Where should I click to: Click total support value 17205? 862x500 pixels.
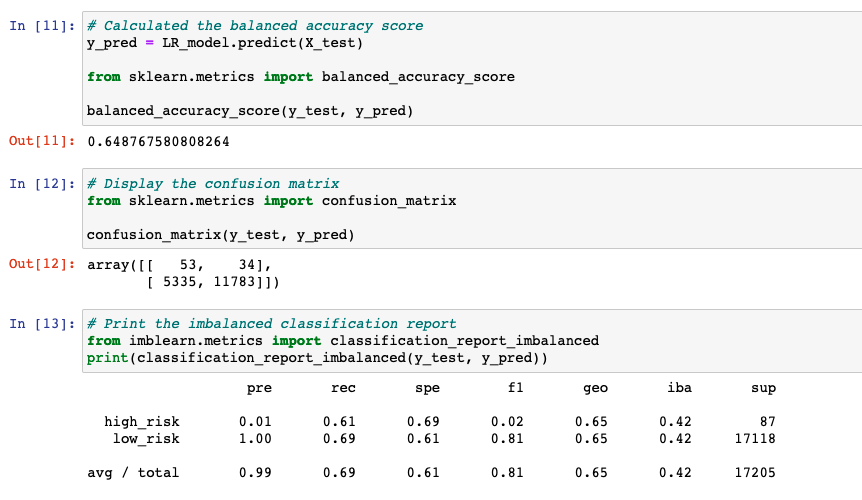(755, 473)
